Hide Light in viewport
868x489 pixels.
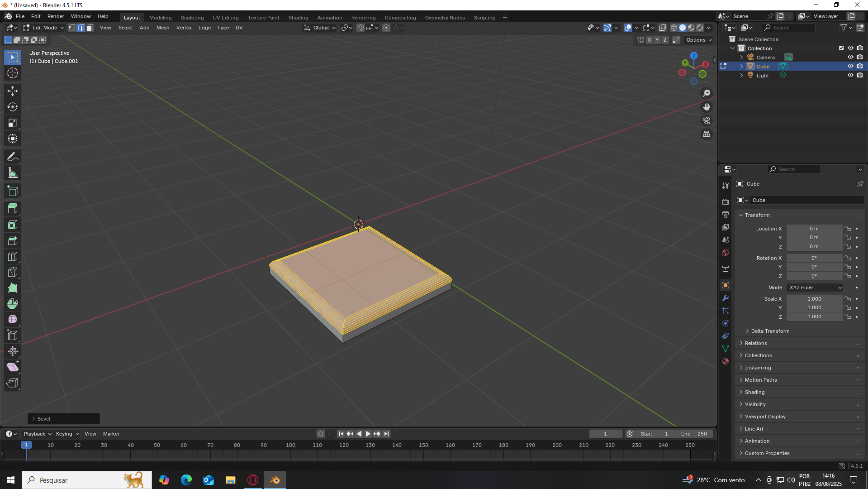point(850,75)
